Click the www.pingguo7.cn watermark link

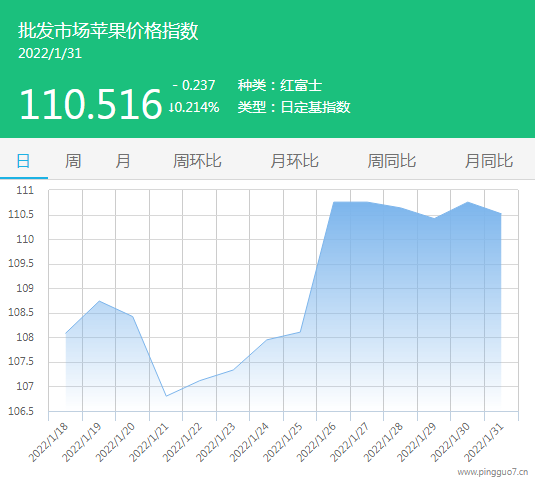pyautogui.click(x=493, y=472)
